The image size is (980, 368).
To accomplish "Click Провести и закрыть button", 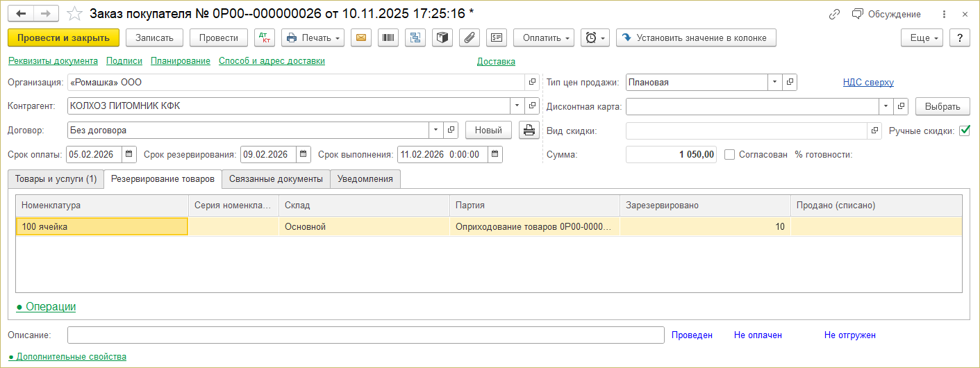I will click(x=64, y=37).
